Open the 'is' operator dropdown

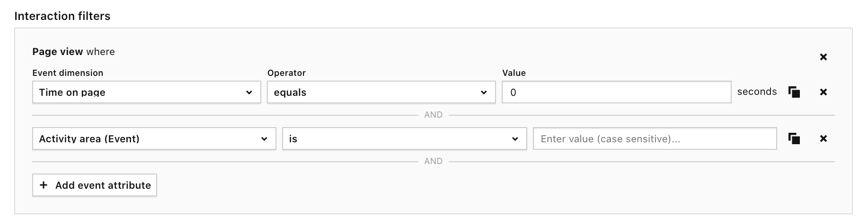pos(404,138)
